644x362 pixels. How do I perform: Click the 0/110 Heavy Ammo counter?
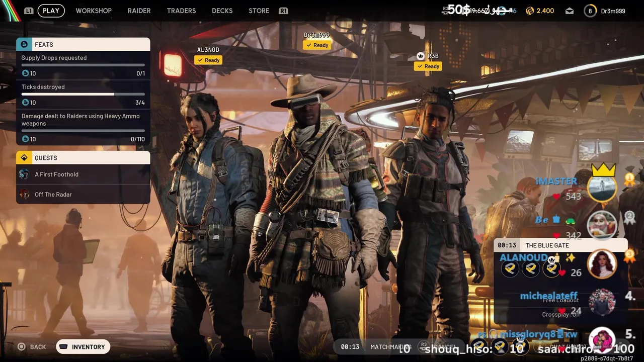pyautogui.click(x=137, y=139)
